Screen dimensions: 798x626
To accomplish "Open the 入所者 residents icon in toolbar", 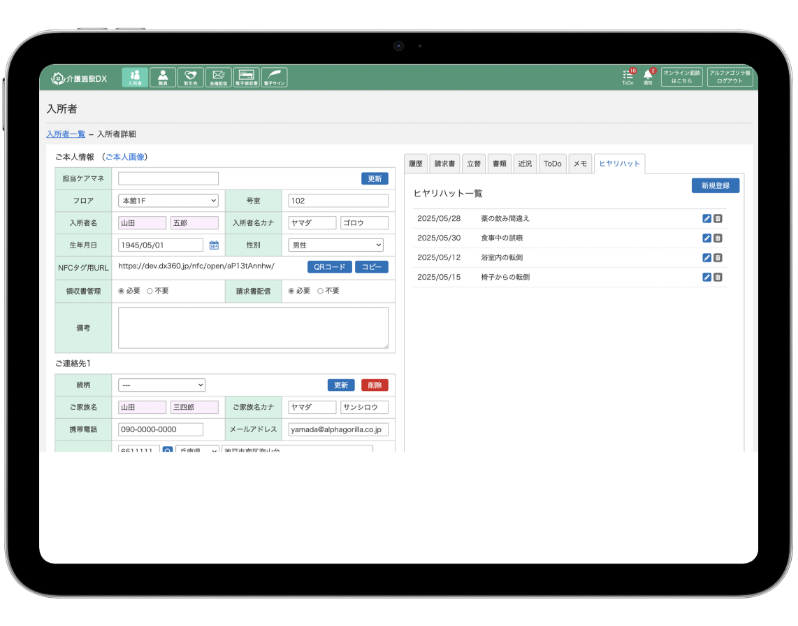I will pos(135,78).
